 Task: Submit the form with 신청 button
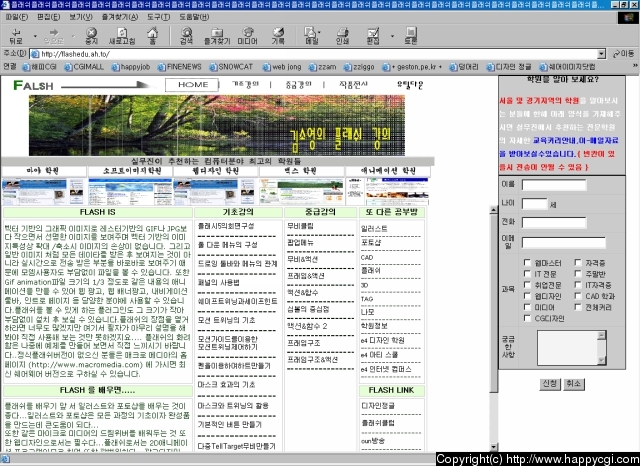(549, 384)
